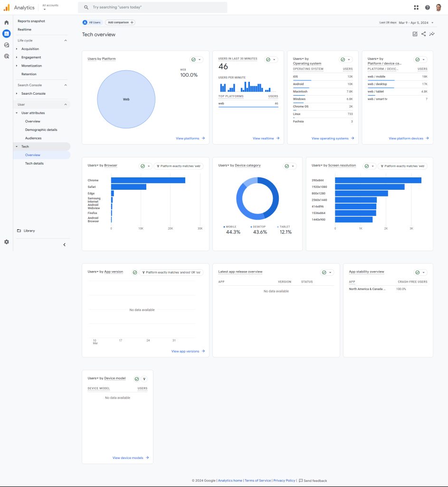Click the status check on Device category card
The width and height of the screenshot is (448, 487).
click(x=287, y=166)
